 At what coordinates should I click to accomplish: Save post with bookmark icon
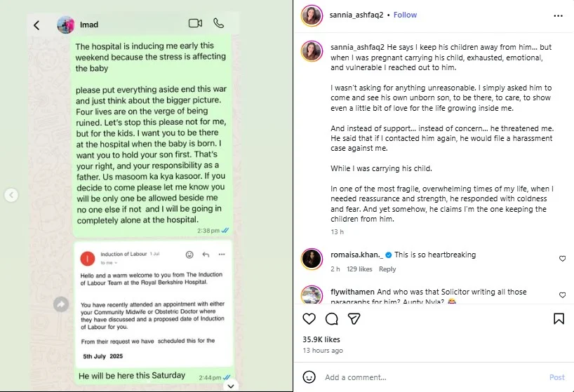coord(559,319)
